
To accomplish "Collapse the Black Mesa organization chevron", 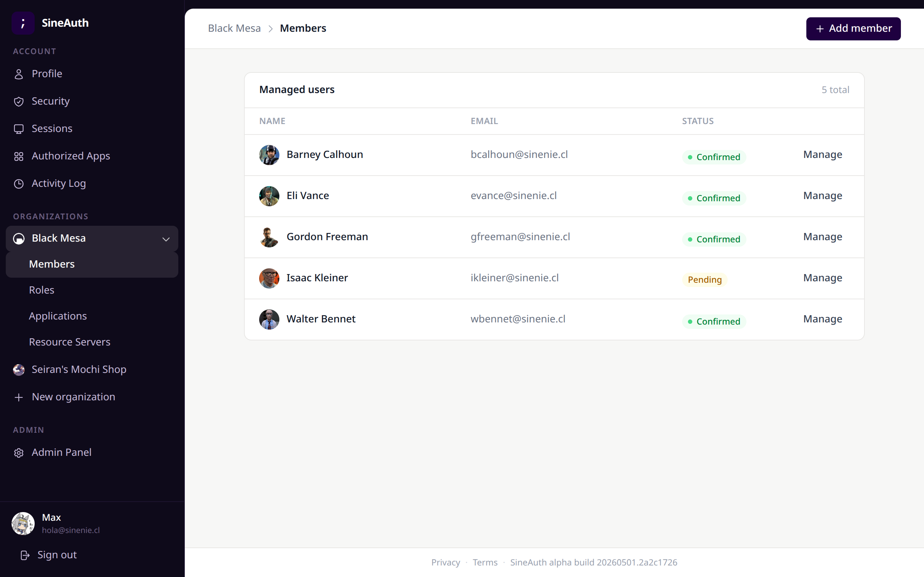I will click(x=166, y=239).
